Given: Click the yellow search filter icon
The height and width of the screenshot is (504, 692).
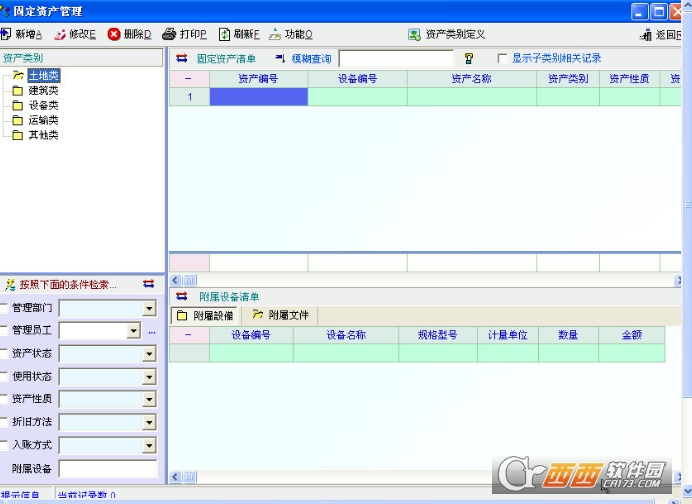Looking at the screenshot, I should click(469, 58).
